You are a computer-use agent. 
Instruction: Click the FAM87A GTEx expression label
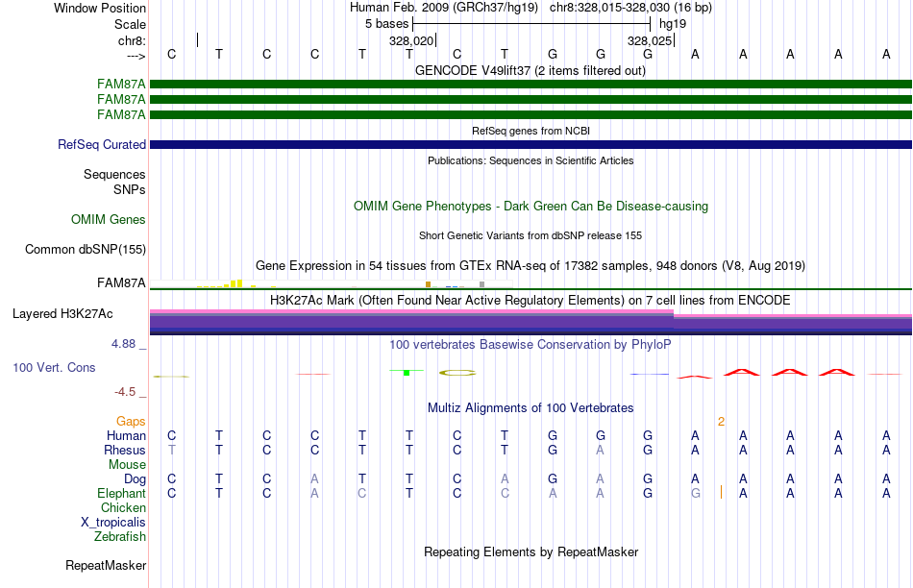(122, 282)
